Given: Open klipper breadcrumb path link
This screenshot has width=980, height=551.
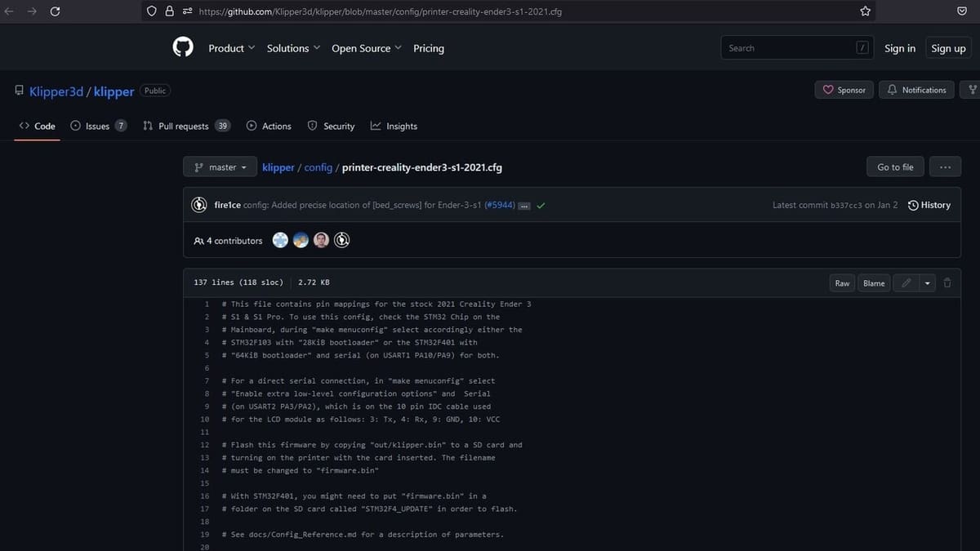Looking at the screenshot, I should 278,167.
